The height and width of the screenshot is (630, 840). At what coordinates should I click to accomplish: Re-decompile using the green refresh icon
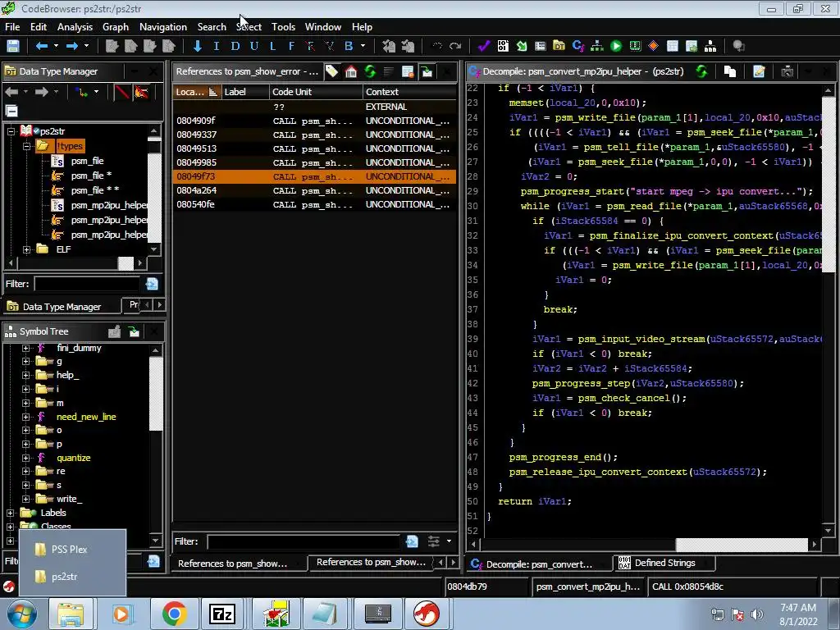701,71
